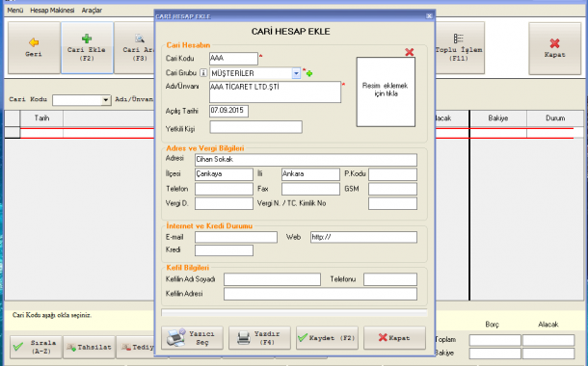Focus the Cari Kodu field containing AAA
The image size is (588, 366).
click(233, 59)
